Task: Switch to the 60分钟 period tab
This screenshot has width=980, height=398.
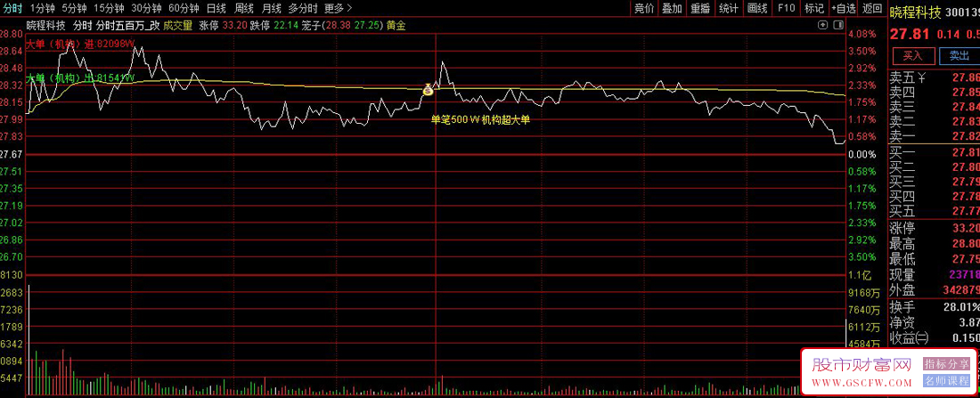Action: (184, 8)
